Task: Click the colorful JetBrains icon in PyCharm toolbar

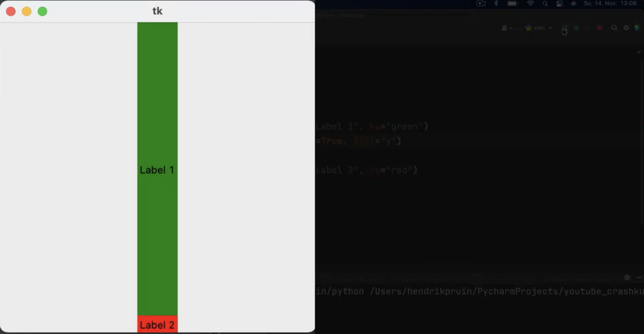Action: tap(638, 28)
